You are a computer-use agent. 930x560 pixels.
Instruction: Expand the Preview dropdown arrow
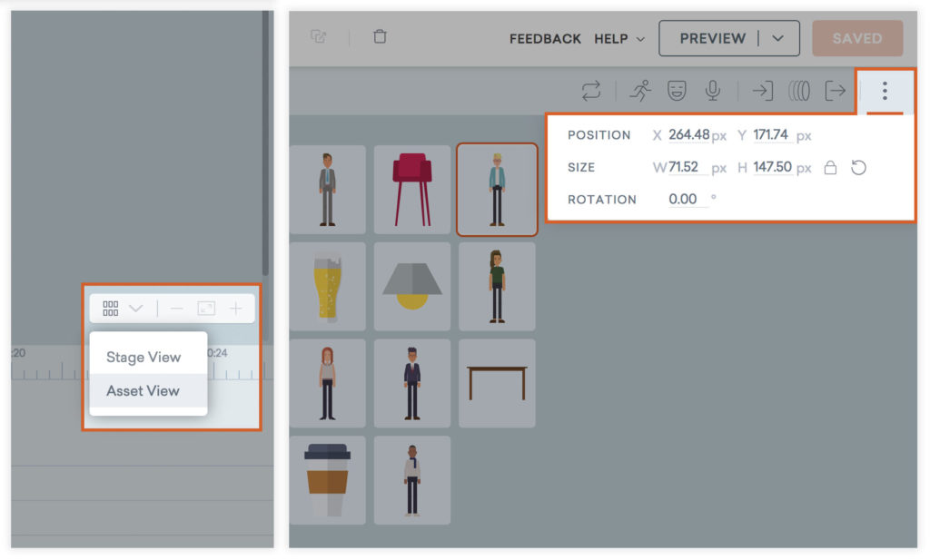[x=777, y=38]
